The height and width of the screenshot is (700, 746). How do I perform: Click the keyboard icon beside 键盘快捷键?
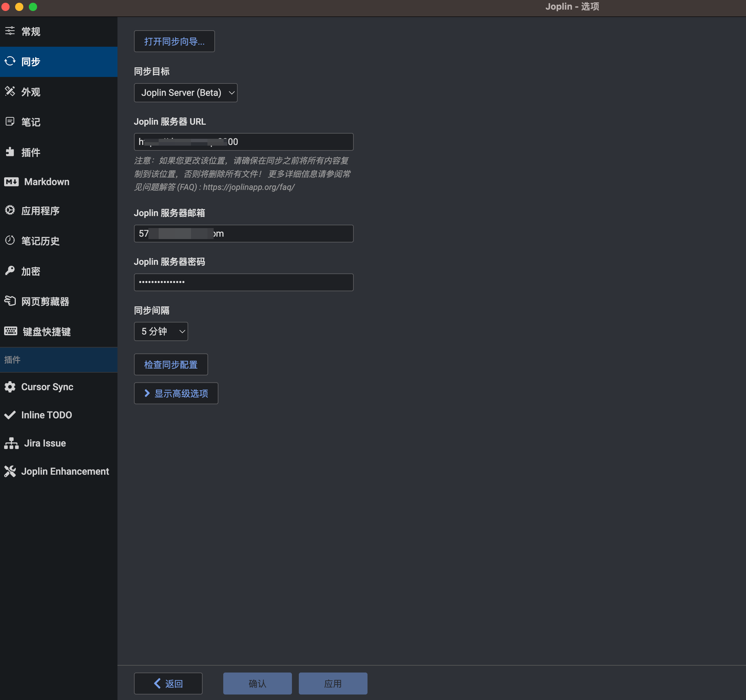tap(11, 331)
